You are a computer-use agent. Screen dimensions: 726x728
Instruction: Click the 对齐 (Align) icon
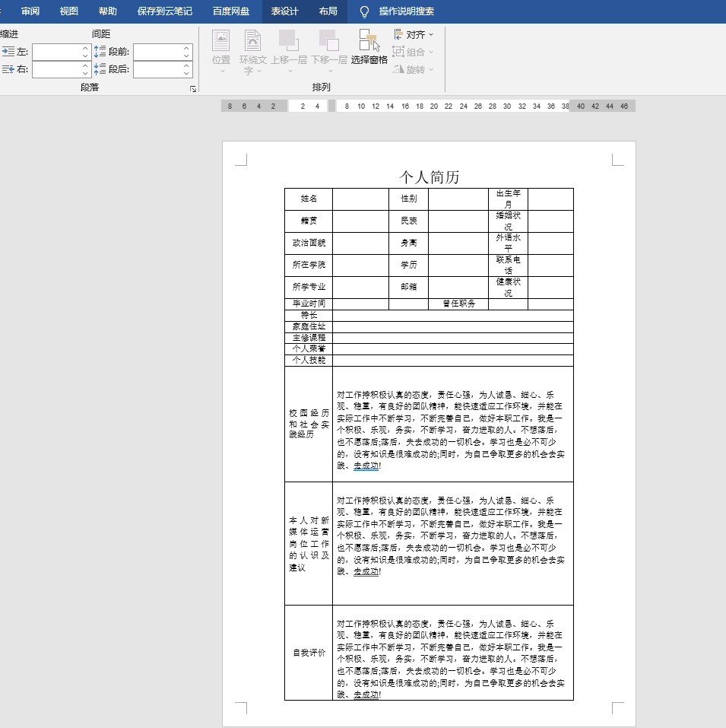[398, 34]
